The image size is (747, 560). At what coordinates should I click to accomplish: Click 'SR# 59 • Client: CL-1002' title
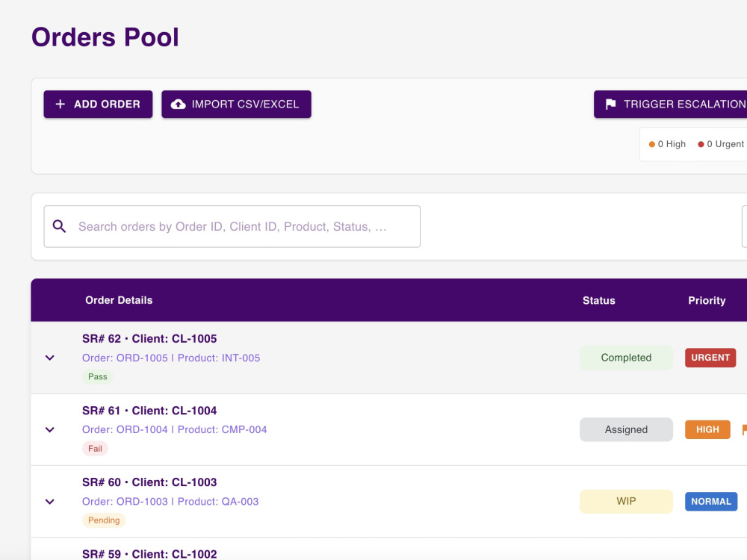149,554
